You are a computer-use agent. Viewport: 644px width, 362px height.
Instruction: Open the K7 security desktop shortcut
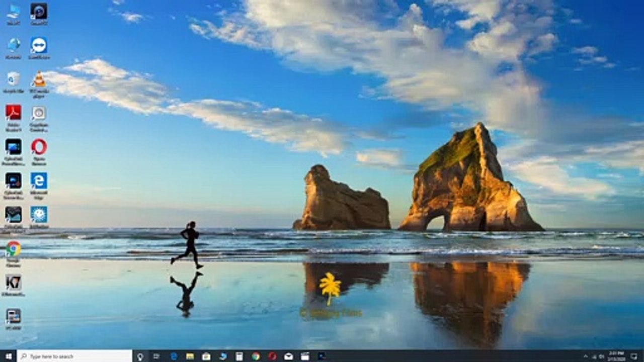click(x=13, y=285)
